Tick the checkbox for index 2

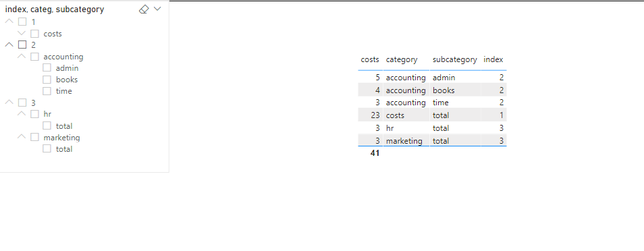click(x=22, y=45)
